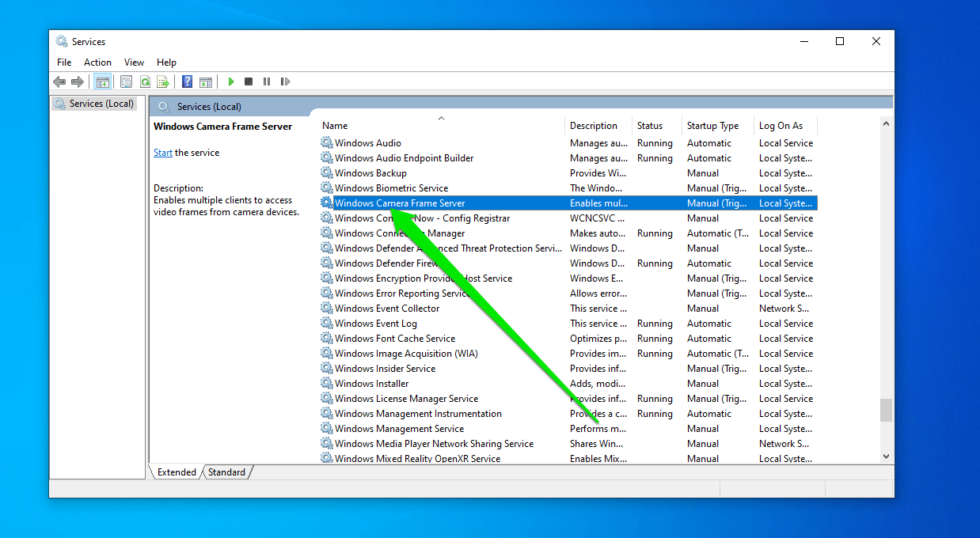Maximize the Services window
The width and height of the screenshot is (980, 538).
click(840, 42)
